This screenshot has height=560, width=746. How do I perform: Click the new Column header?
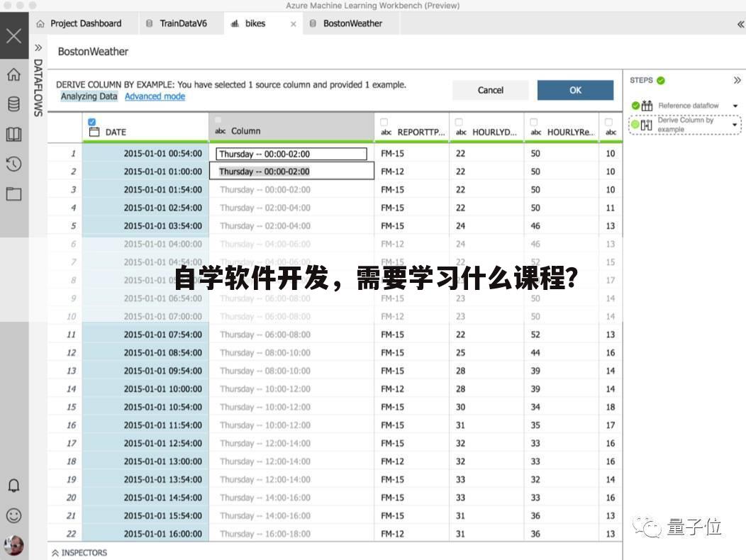291,127
